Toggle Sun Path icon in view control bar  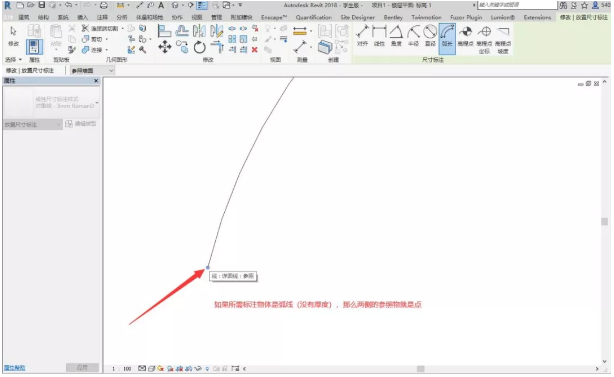(161, 368)
